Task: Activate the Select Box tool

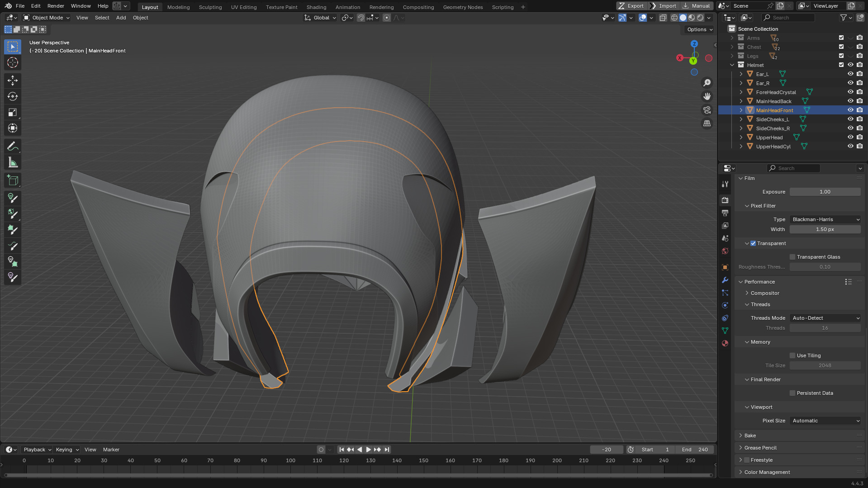Action: click(13, 47)
